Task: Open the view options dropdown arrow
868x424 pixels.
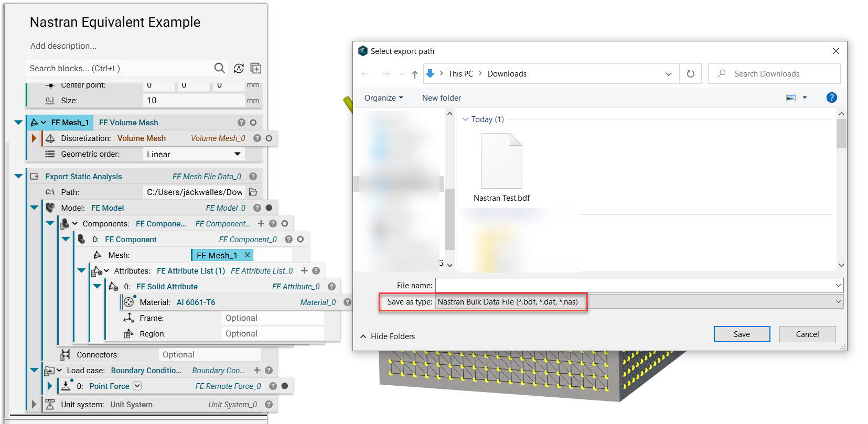Action: click(x=805, y=97)
